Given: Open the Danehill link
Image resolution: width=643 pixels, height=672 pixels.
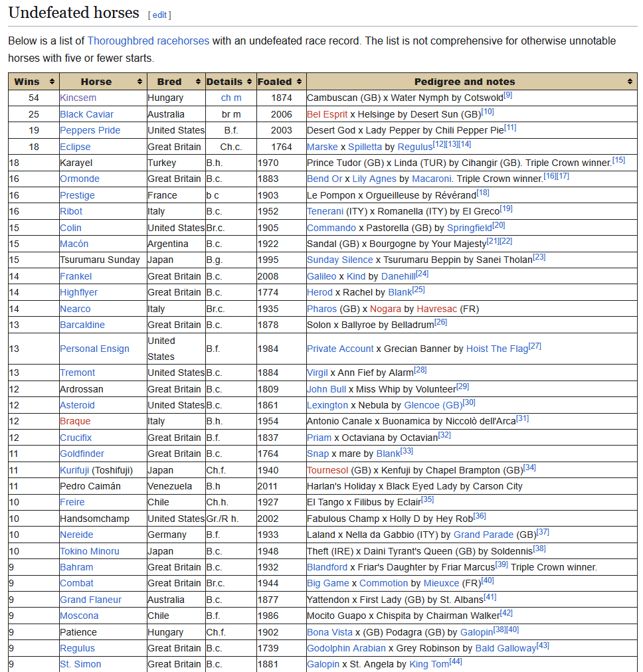Looking at the screenshot, I should pyautogui.click(x=399, y=276).
